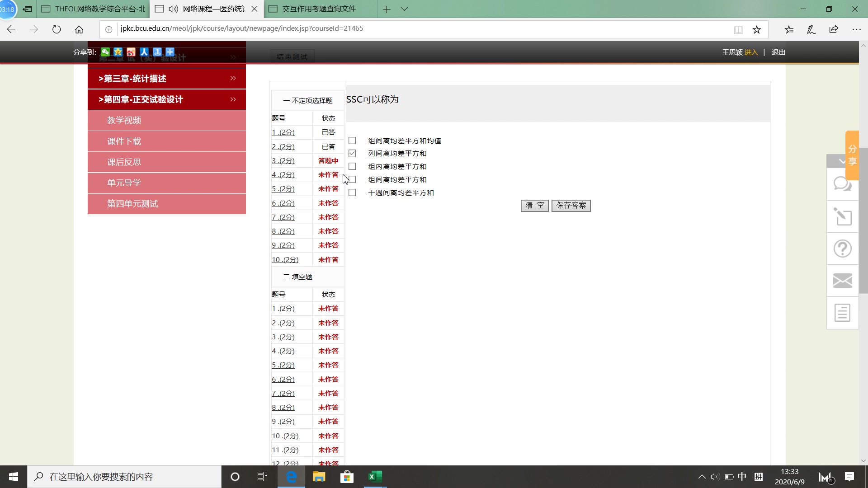Add notes pen icon in browser
Screen dimensions: 868x488
coord(811,29)
